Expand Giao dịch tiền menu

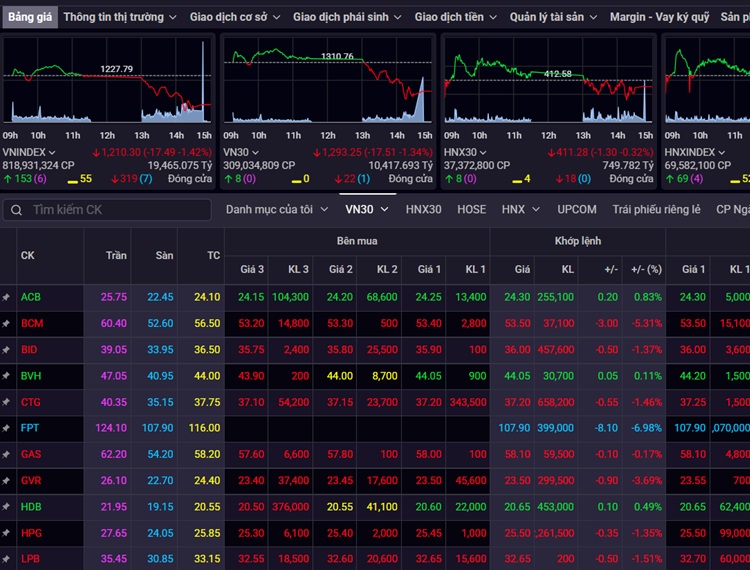point(455,17)
